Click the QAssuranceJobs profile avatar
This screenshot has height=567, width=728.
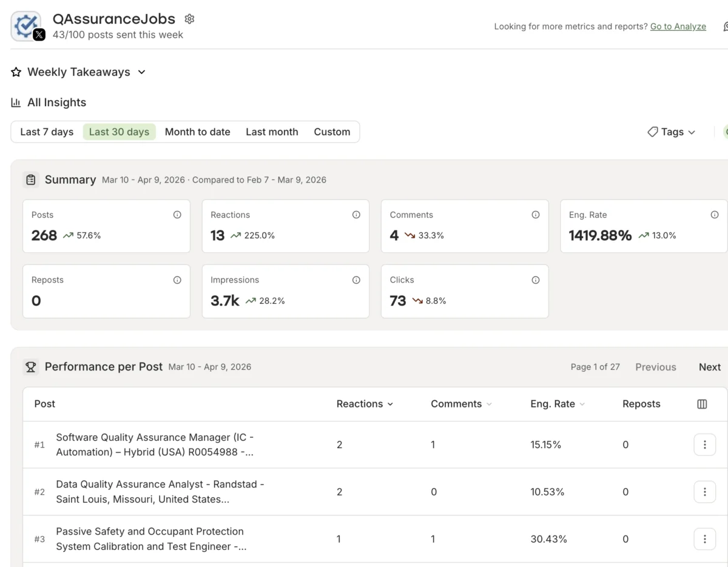point(26,26)
